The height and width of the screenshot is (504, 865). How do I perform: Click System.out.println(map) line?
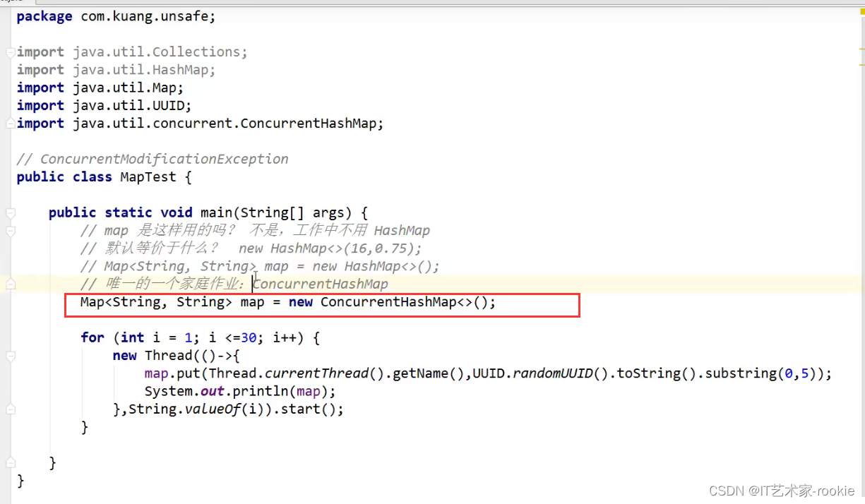(x=240, y=391)
